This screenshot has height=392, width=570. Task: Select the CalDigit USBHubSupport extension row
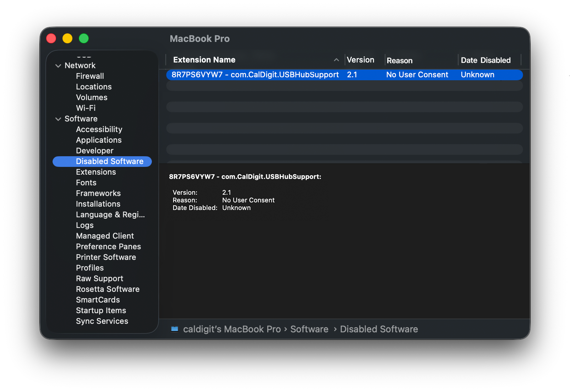coord(255,75)
